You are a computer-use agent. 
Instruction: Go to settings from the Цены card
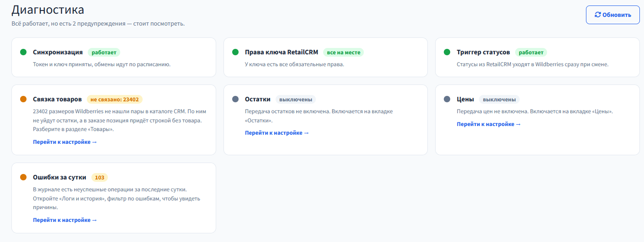(489, 124)
